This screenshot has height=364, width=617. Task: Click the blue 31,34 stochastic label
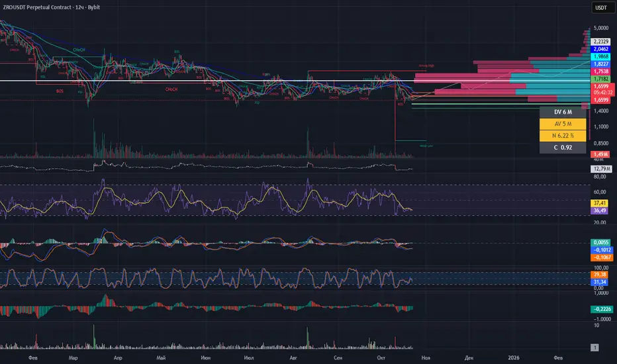pyautogui.click(x=599, y=282)
